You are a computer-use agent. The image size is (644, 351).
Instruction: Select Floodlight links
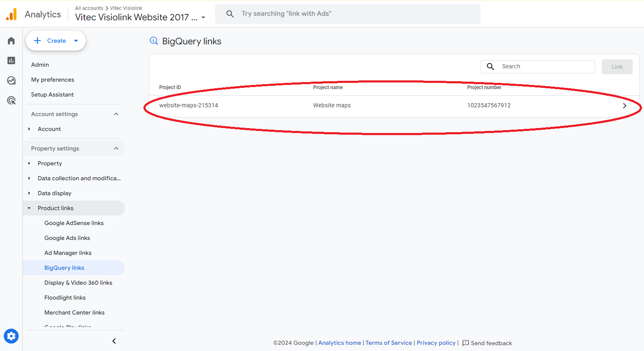tap(65, 298)
